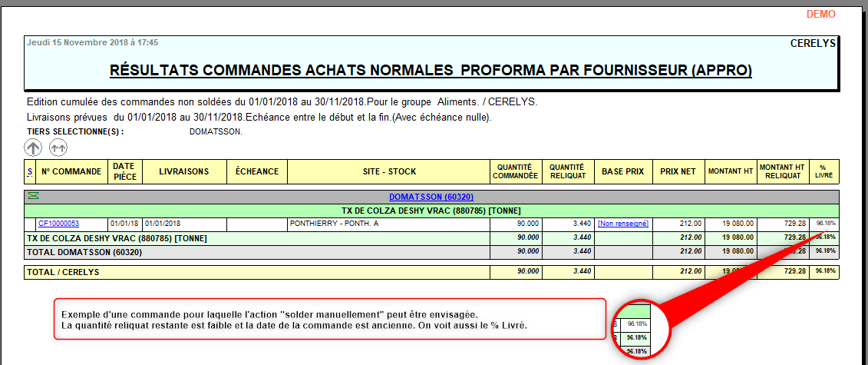Image resolution: width=868 pixels, height=365 pixels.
Task: Click the N° COMMANDE column header
Action: point(71,171)
